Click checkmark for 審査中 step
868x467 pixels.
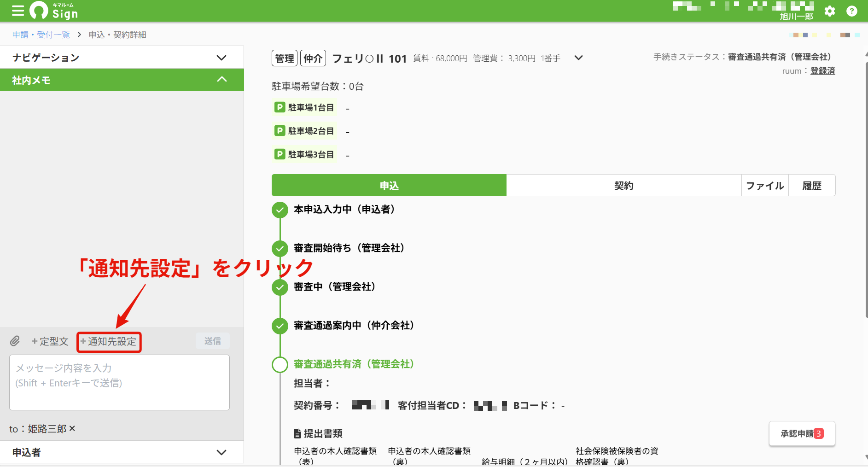tap(280, 287)
